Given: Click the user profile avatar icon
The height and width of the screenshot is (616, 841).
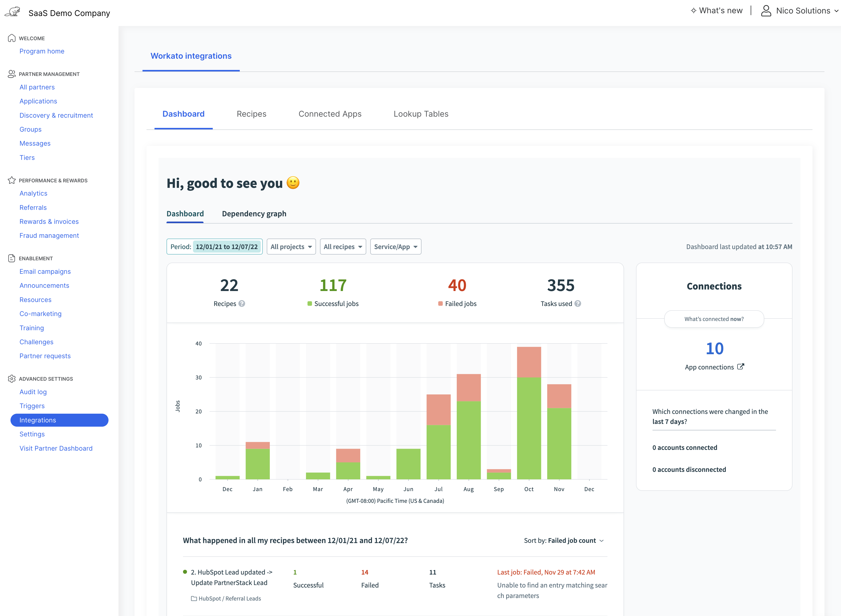Looking at the screenshot, I should 766,11.
